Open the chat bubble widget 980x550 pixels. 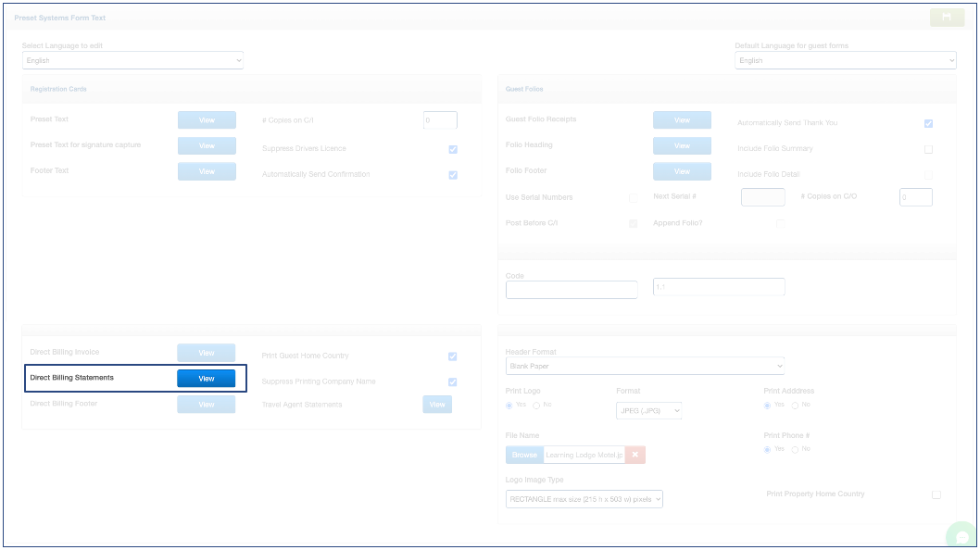962,536
